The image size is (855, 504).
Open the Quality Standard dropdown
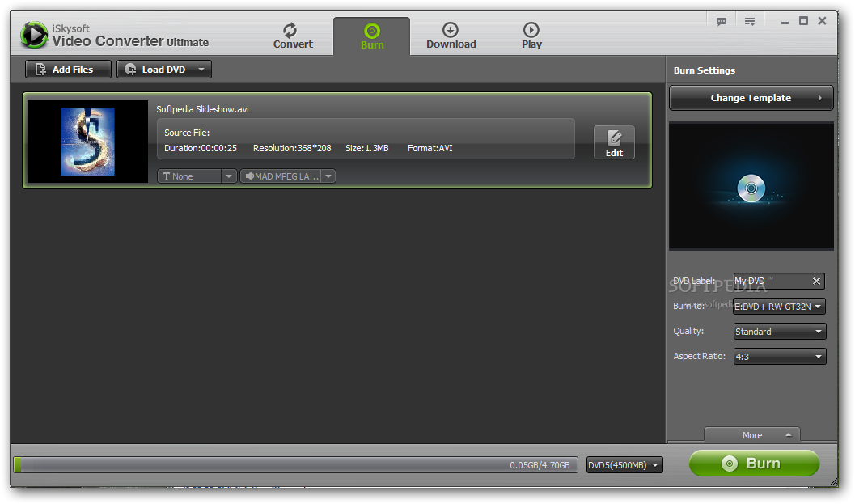click(x=780, y=332)
